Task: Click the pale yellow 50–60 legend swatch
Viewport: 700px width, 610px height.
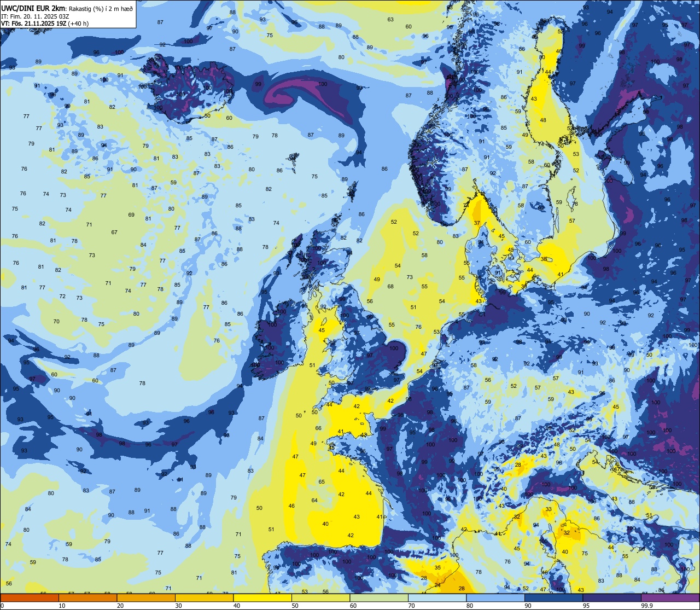Action: (320, 598)
